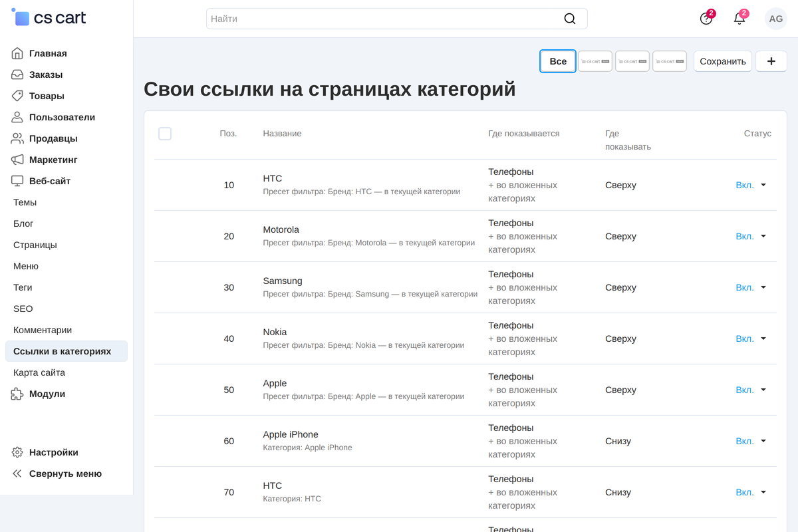Click the Все storefront filter button

tap(558, 61)
